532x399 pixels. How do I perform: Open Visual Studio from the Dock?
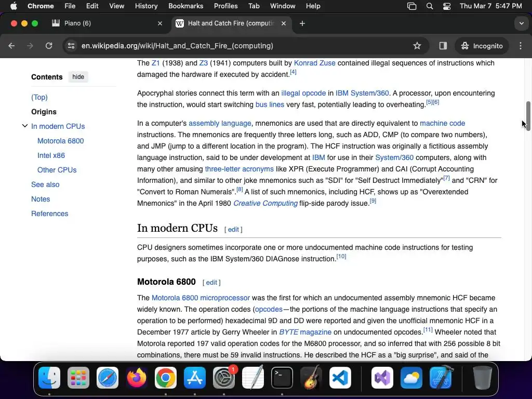382,378
